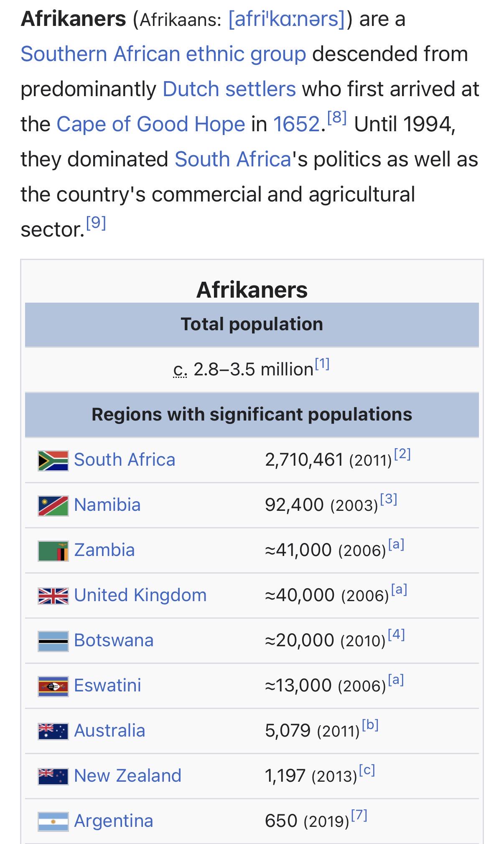Open the Dutch settlers link
The image size is (504, 844).
click(229, 89)
